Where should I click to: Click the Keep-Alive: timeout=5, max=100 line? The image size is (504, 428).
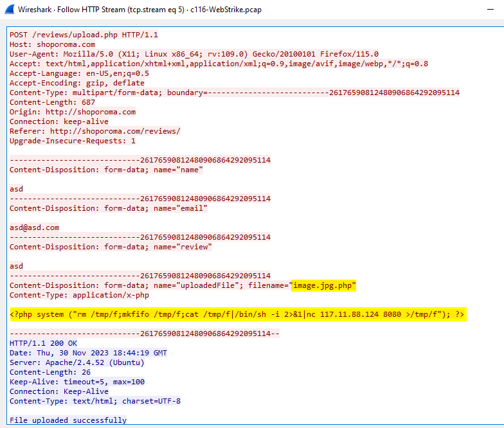77,382
